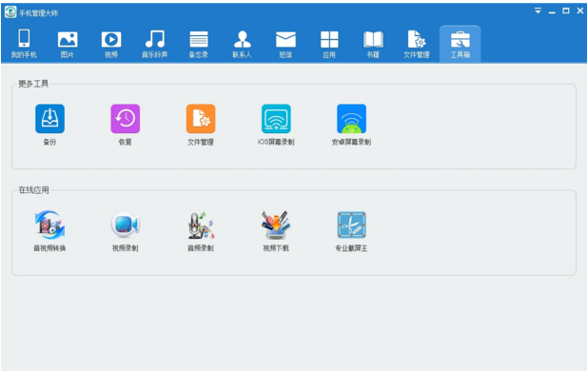
Task: Open the 音频录制 audio recording app
Action: (201, 231)
